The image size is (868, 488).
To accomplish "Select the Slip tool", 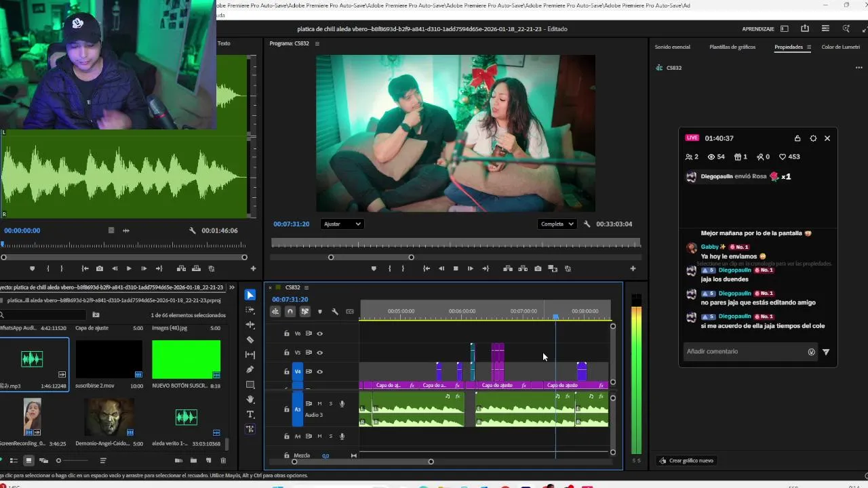I will [250, 354].
